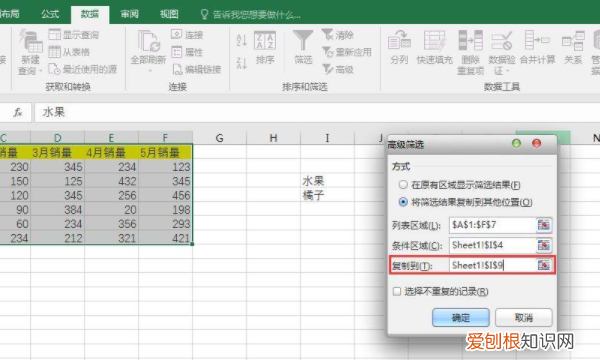Click cell containing 水果
This screenshot has width=600, height=360.
point(327,181)
